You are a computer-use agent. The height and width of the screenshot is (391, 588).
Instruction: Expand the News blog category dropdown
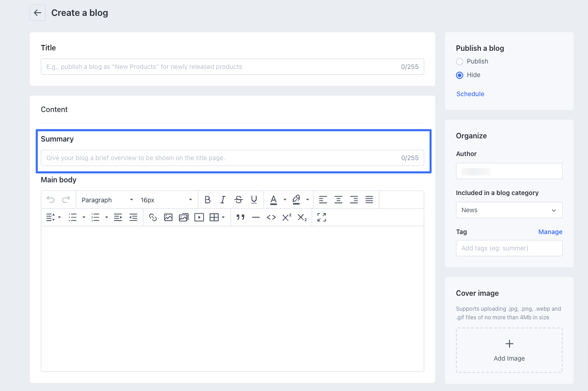509,210
